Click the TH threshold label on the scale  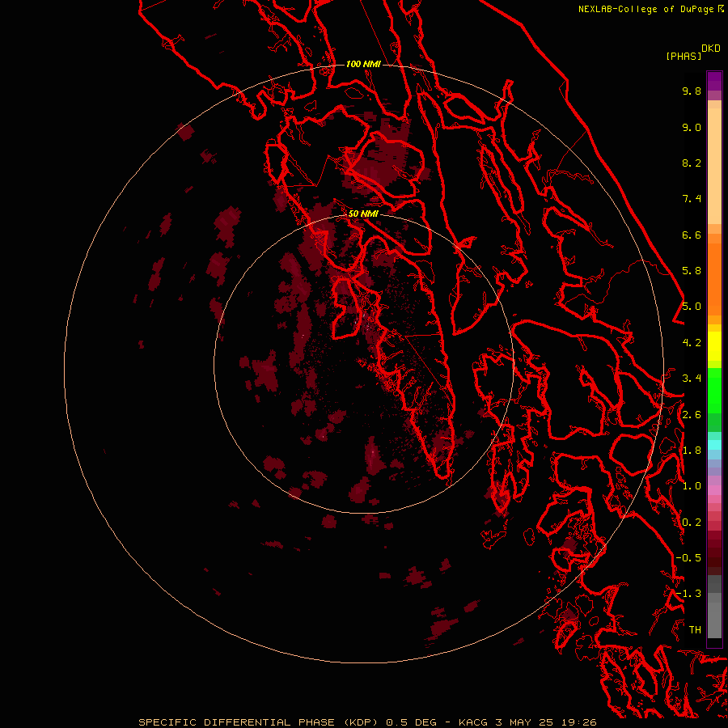point(695,629)
